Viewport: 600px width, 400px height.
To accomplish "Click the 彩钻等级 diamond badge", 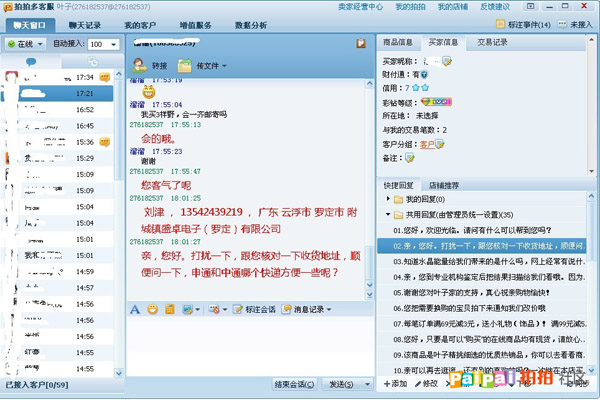I will pyautogui.click(x=436, y=102).
